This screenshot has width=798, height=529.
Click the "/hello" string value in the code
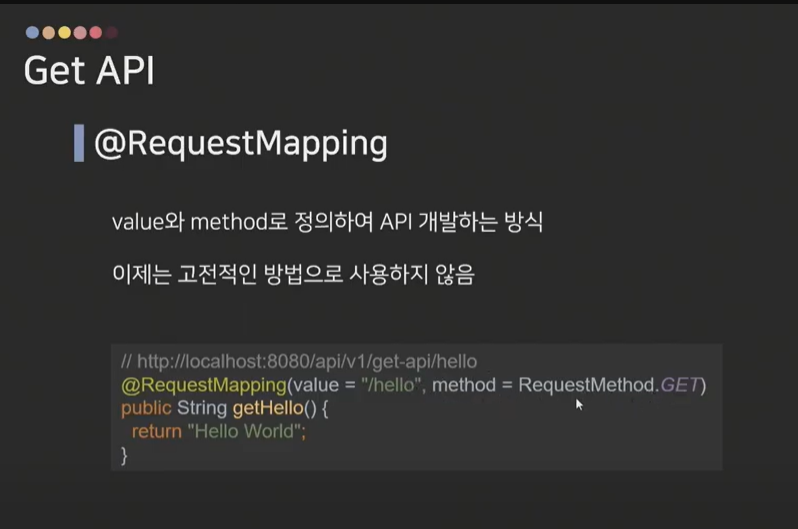[391, 385]
